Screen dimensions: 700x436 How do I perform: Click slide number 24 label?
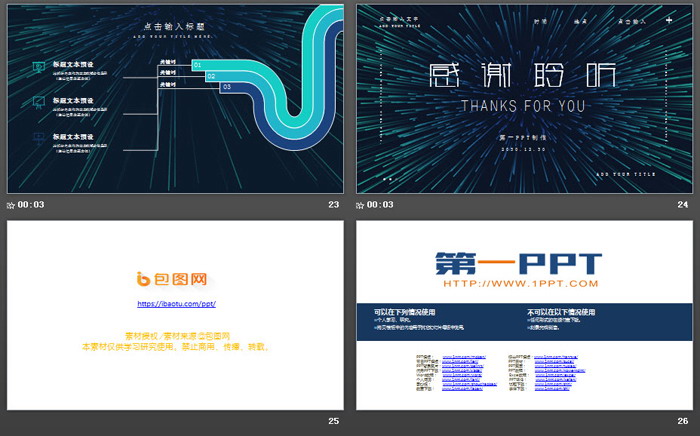point(683,204)
